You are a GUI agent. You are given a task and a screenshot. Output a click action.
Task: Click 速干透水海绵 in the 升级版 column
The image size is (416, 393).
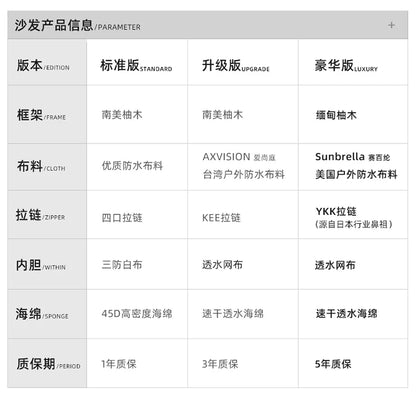(233, 314)
